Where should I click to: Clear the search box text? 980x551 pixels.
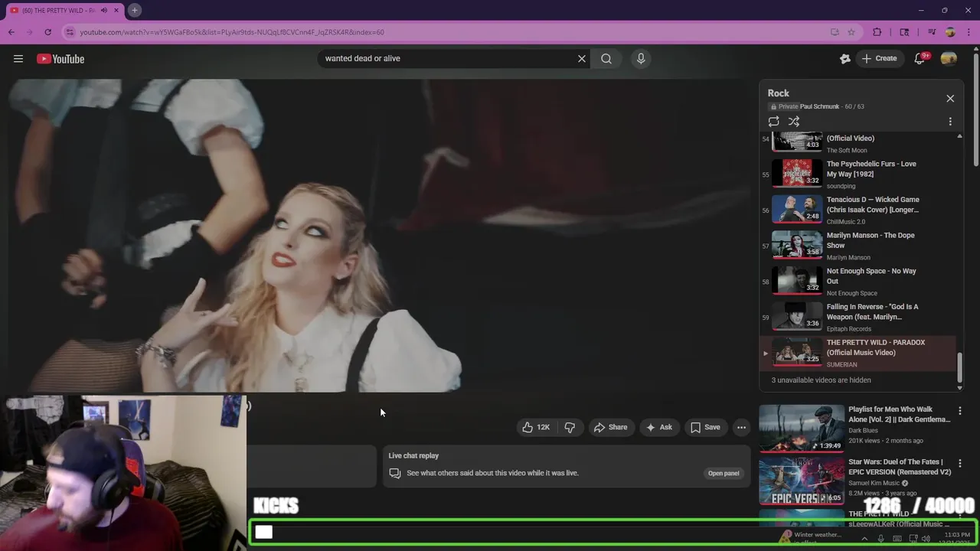(x=581, y=58)
